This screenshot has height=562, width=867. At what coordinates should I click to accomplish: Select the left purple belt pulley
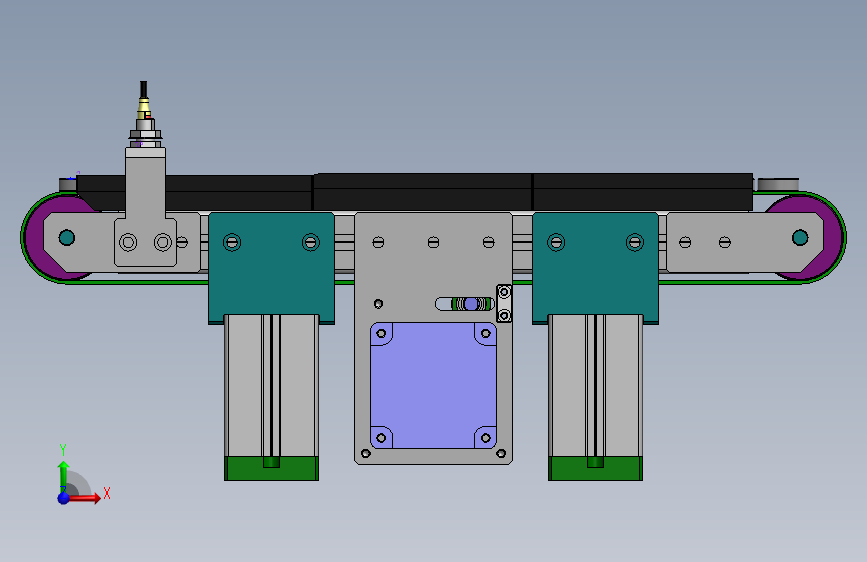pos(34,238)
